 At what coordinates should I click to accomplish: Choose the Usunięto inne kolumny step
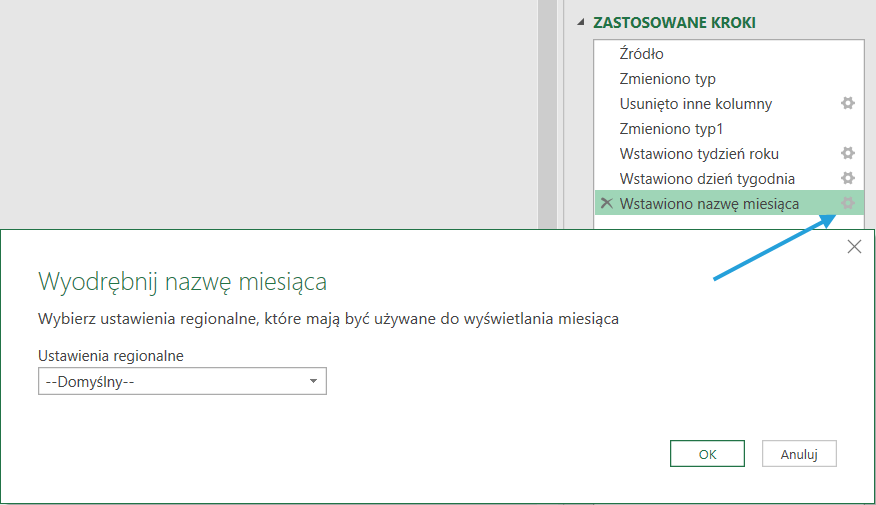[x=696, y=104]
